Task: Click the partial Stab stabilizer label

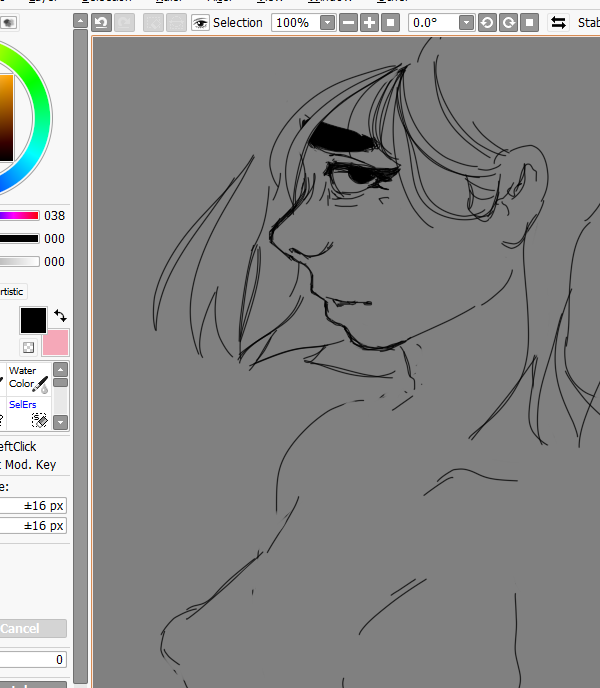Action: pos(589,22)
